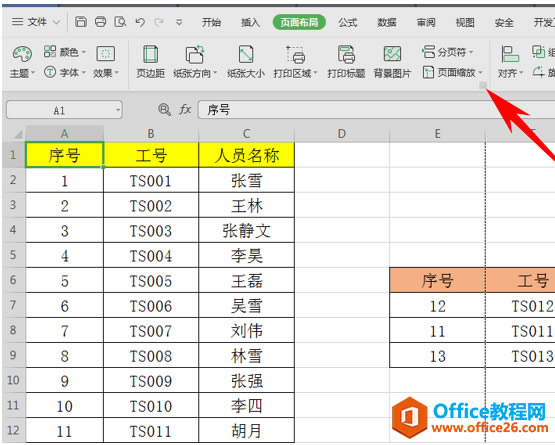Click the 背景图片 background image icon
Image resolution: width=555 pixels, height=445 pixels.
pos(392,62)
